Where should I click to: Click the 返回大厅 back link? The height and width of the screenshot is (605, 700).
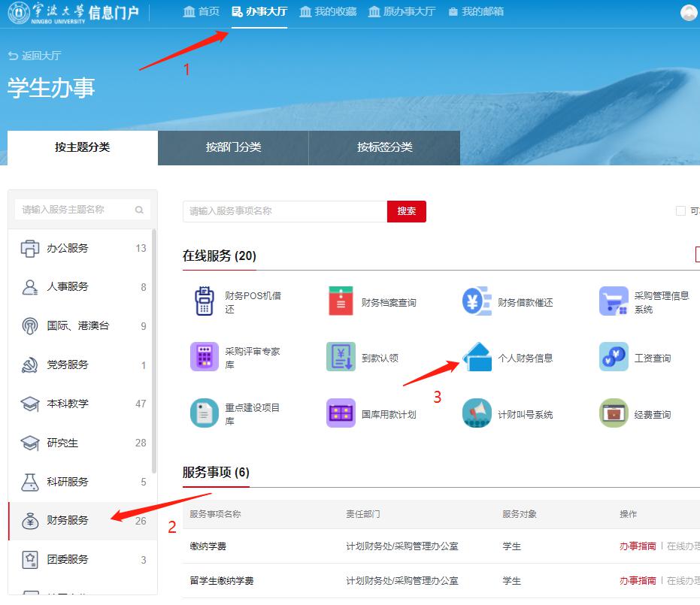point(35,56)
